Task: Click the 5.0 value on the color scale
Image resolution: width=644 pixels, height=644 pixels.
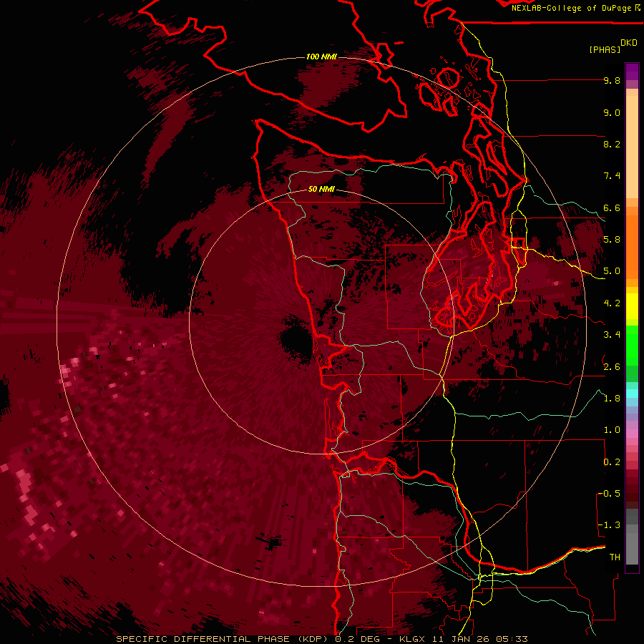Action: point(612,271)
